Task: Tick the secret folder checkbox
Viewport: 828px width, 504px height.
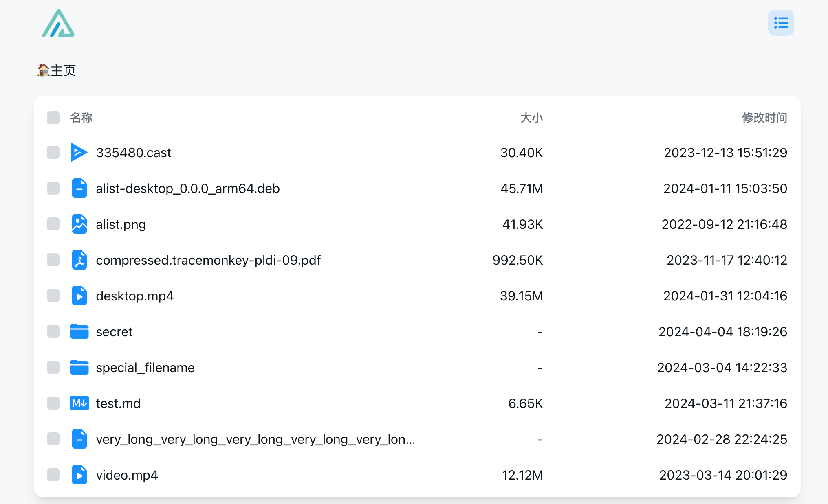Action: pyautogui.click(x=53, y=331)
